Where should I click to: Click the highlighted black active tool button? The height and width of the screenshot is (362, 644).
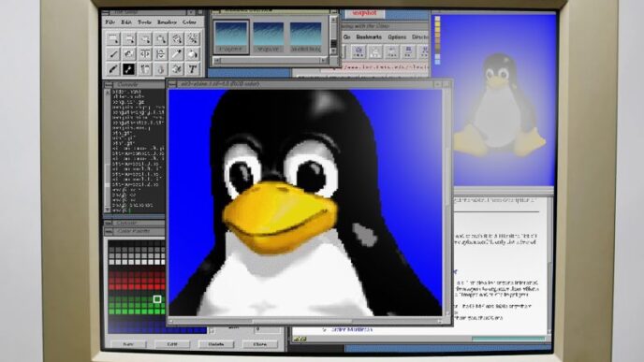pos(129,69)
